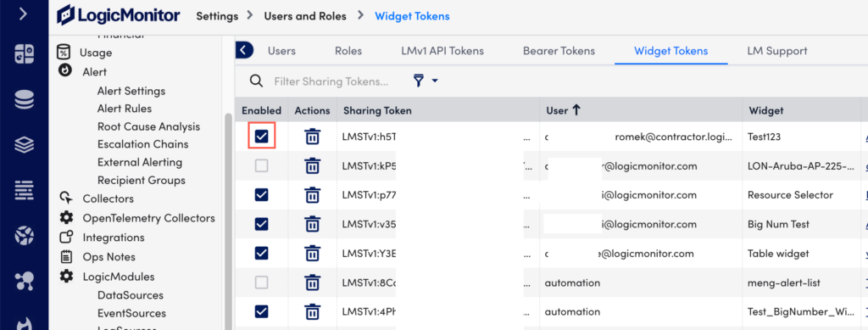
Task: Click the Collectors icon in sidebar
Action: [x=66, y=198]
